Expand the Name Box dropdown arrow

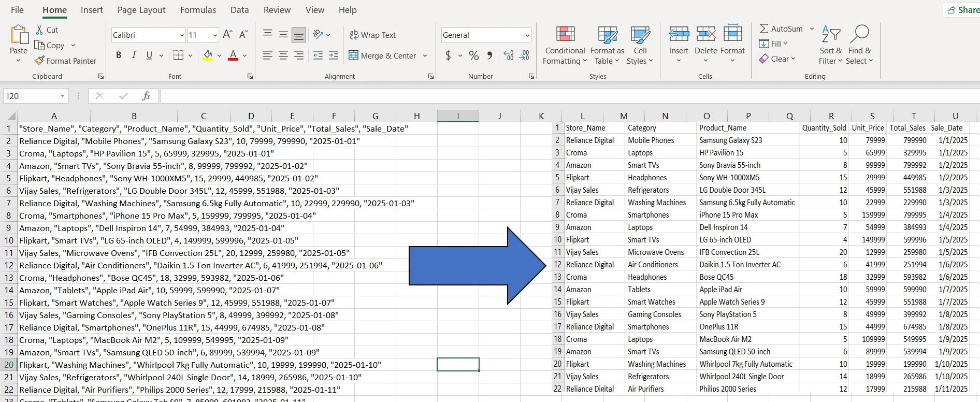pos(62,96)
